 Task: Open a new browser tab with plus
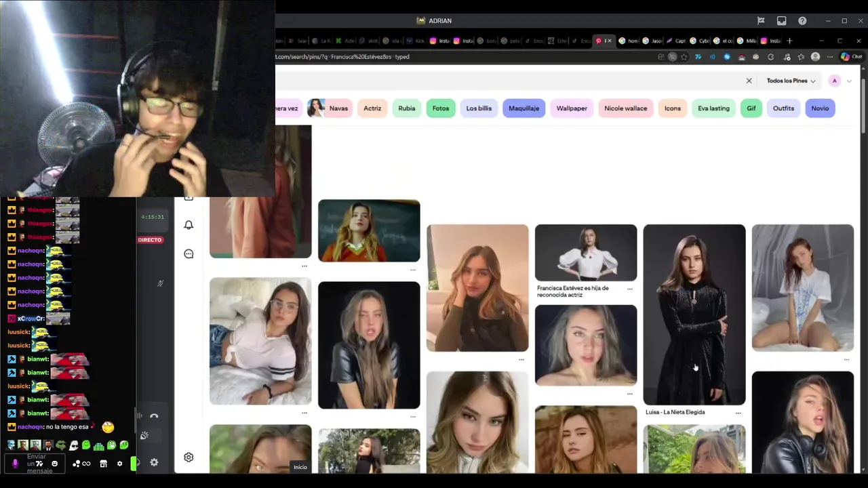click(789, 41)
